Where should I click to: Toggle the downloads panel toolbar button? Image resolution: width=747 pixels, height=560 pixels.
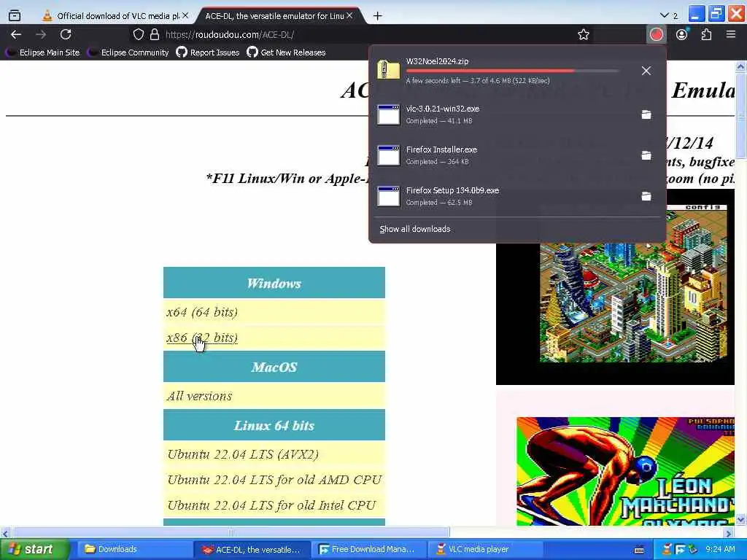[x=657, y=34]
